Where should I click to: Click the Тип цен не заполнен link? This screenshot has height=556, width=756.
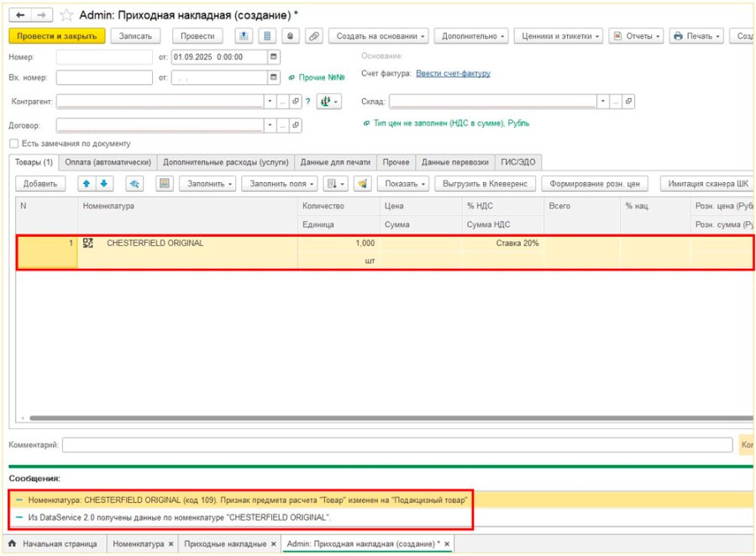tap(451, 123)
